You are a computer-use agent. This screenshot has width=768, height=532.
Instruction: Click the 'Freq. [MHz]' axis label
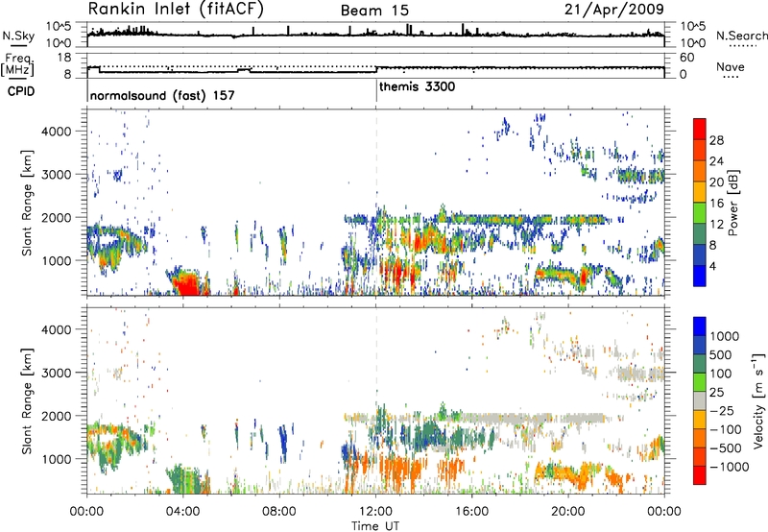click(17, 64)
